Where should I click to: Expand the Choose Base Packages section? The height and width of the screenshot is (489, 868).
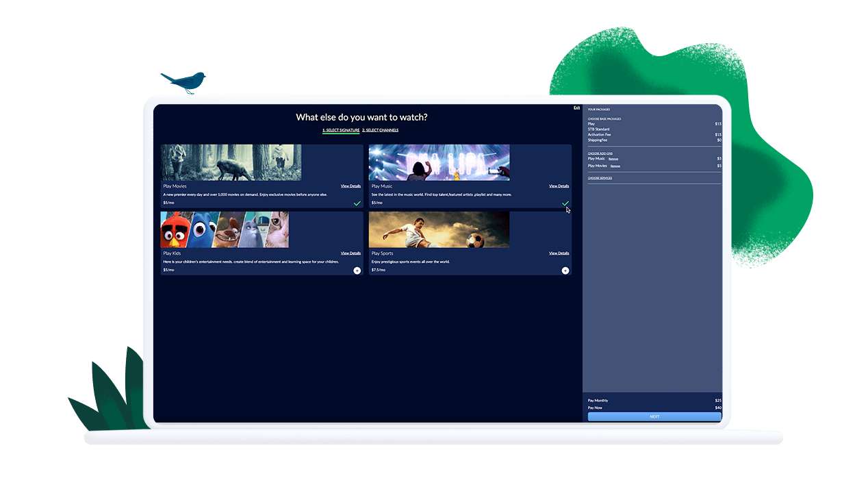click(x=604, y=119)
